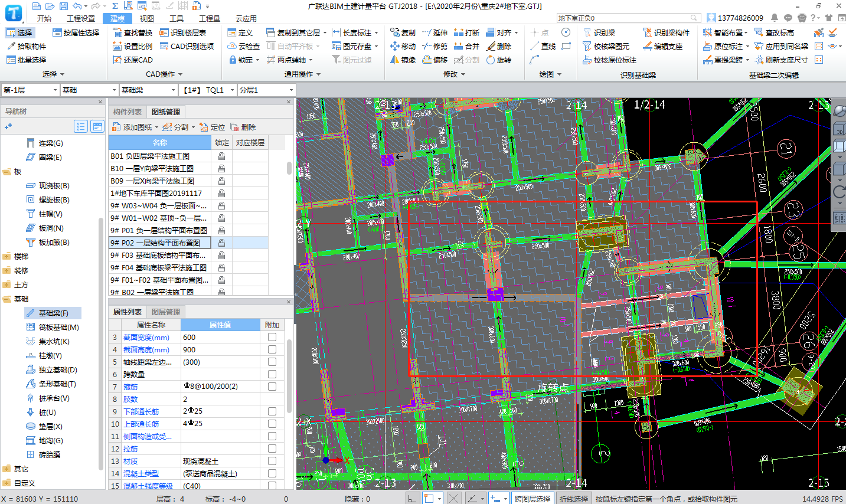Select the 复制 (copy) tool
This screenshot has height=504, width=846.
click(x=403, y=32)
